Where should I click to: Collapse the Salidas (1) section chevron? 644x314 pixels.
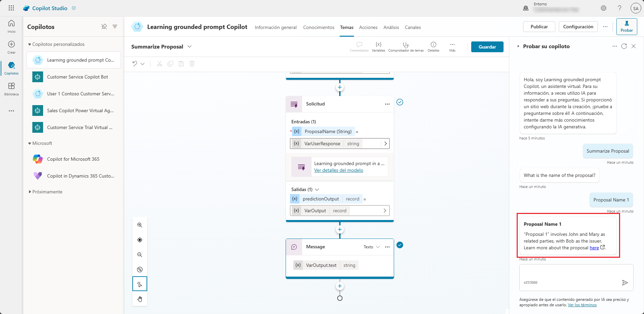point(317,189)
